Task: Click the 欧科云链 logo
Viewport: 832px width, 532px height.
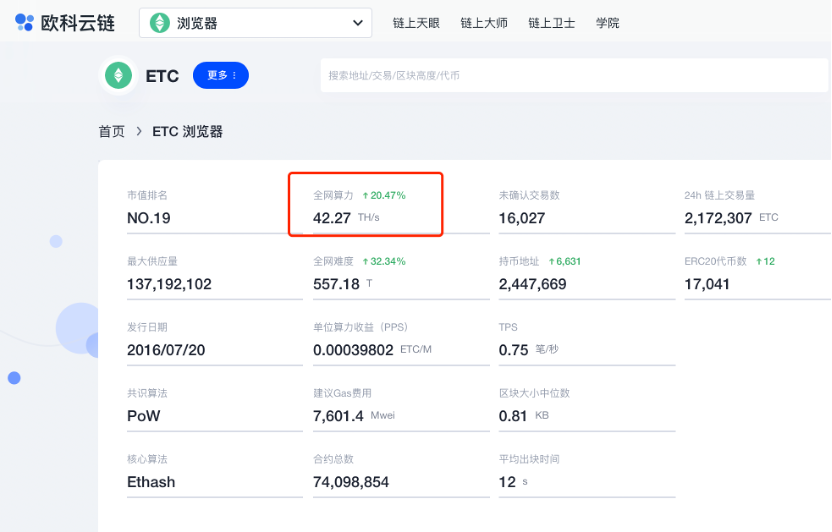Action: [x=65, y=23]
